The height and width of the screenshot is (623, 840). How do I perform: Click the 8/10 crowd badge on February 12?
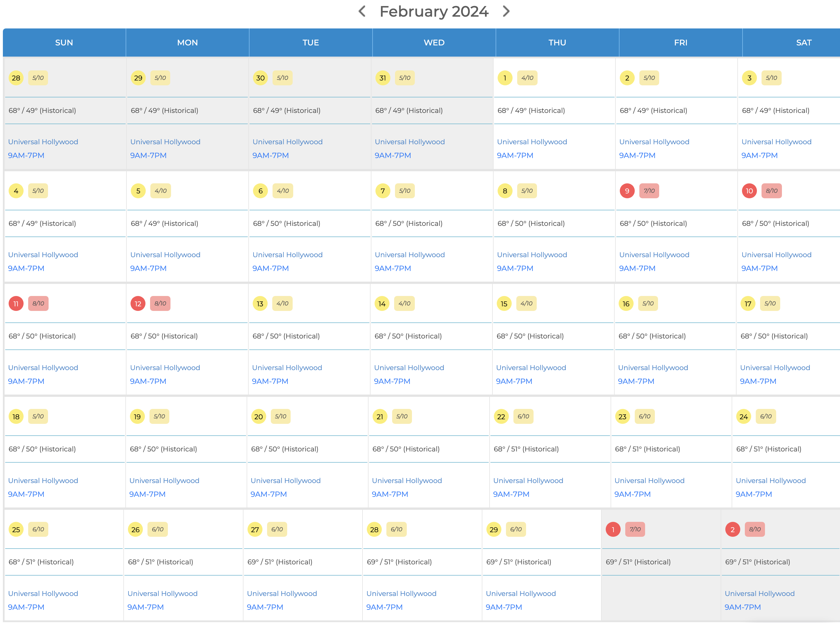point(160,303)
